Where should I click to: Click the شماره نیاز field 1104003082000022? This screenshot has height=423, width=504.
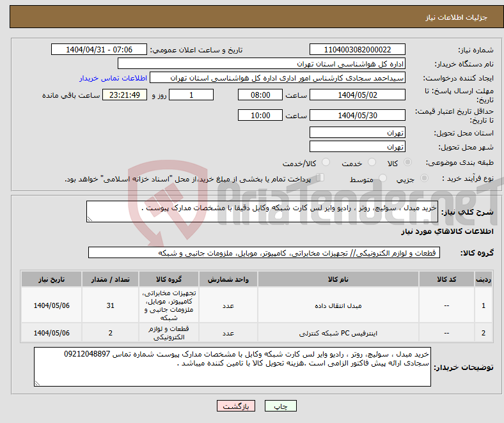pos(358,49)
